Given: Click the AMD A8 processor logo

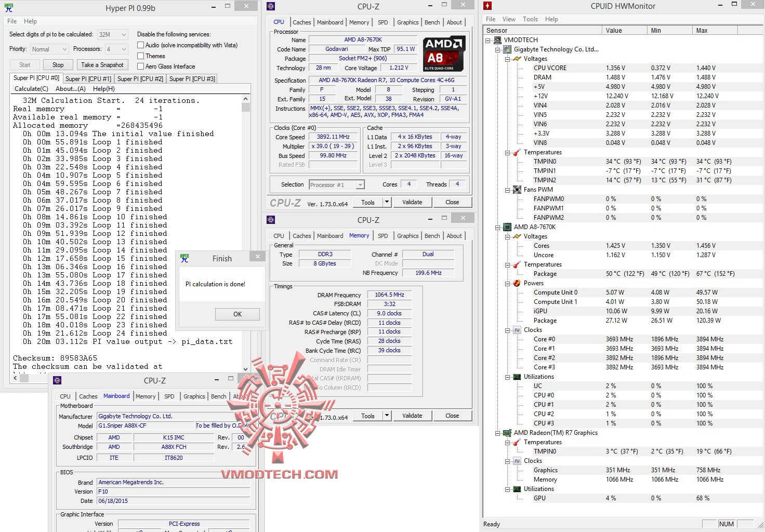Looking at the screenshot, I should point(444,54).
